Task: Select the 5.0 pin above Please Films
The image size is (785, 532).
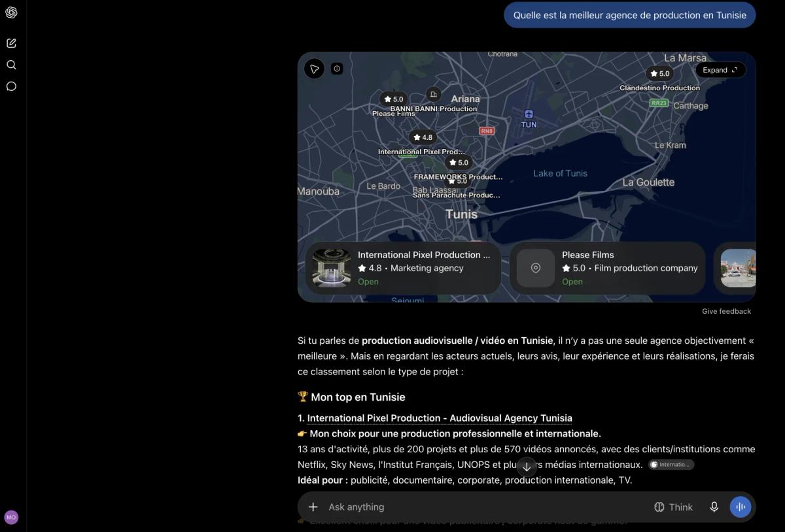Action: point(394,99)
